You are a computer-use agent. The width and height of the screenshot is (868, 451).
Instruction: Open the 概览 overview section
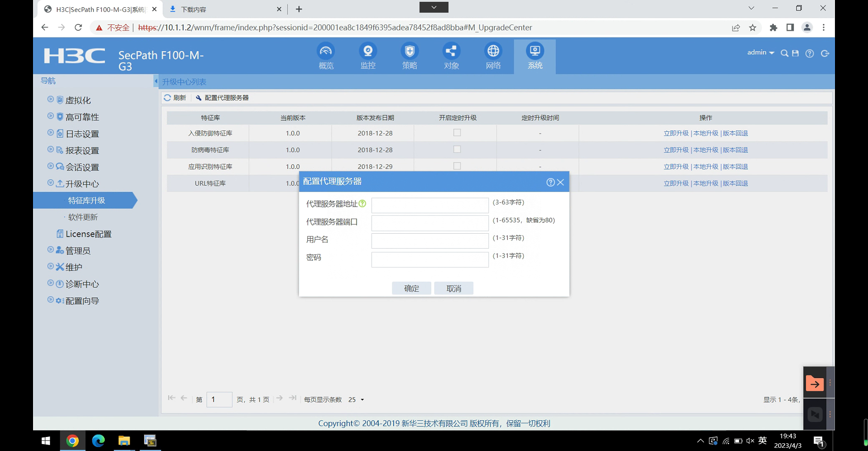pos(326,56)
